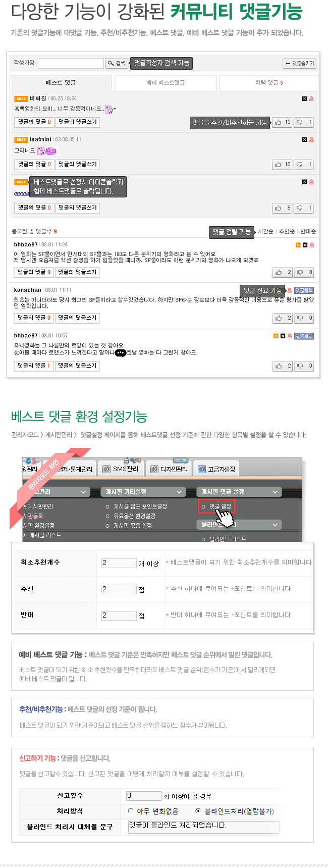Click the orange N icon on bhbae87's 11:24 comment
This screenshot has height=868, width=328.
[x=298, y=245]
